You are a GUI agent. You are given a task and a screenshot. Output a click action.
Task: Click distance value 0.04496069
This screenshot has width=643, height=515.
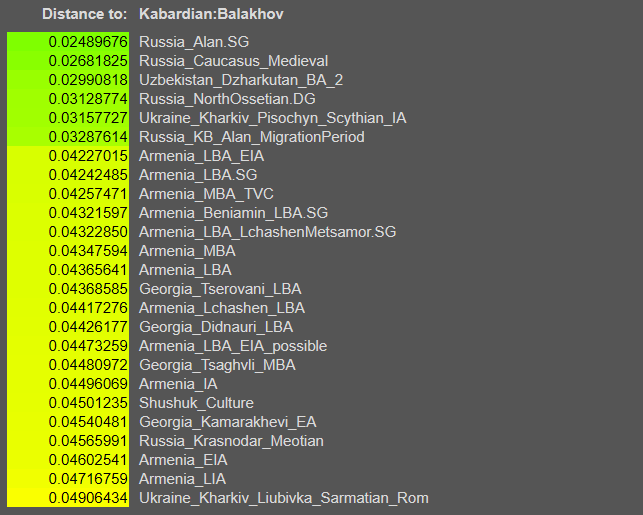[88, 384]
